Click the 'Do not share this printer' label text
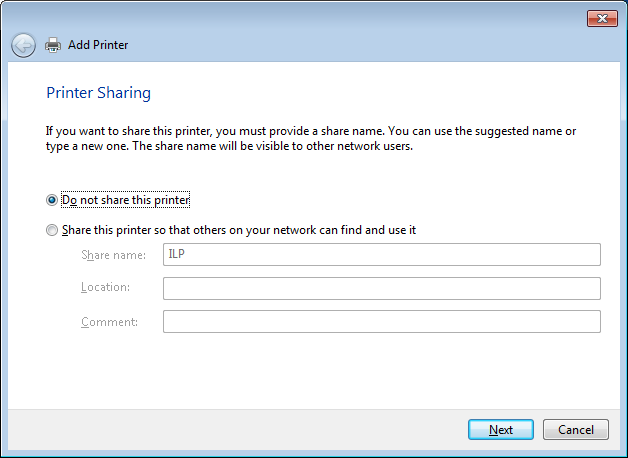The width and height of the screenshot is (628, 458). point(126,200)
